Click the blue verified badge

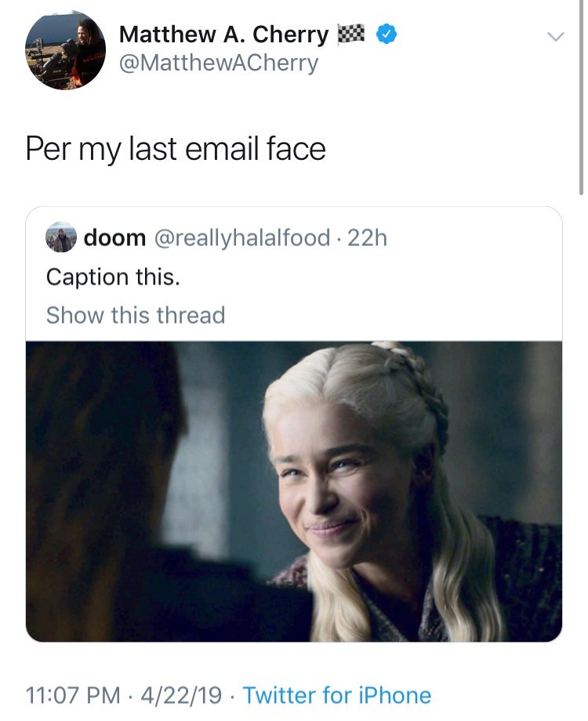pyautogui.click(x=387, y=34)
